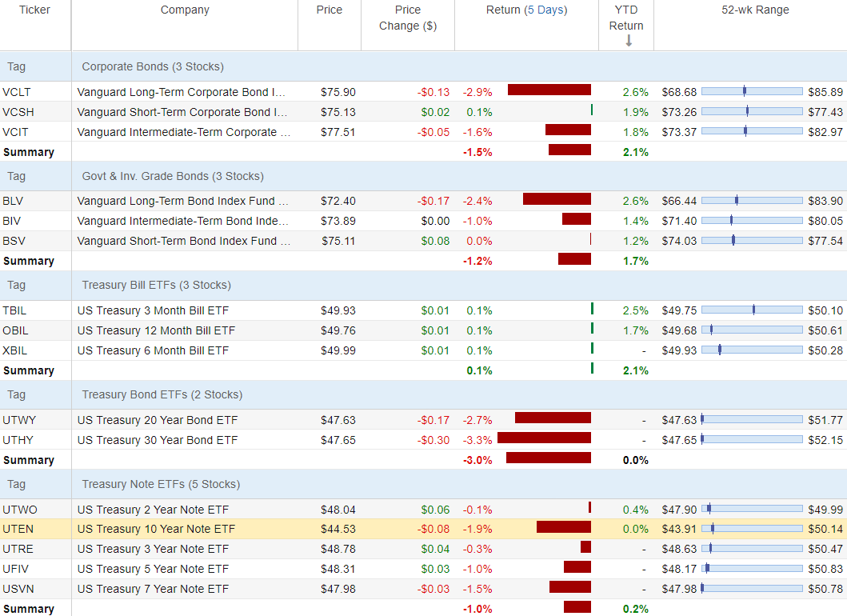Screen dimensions: 847x616
Task: Click the USVN ticker
Action: pos(18,589)
